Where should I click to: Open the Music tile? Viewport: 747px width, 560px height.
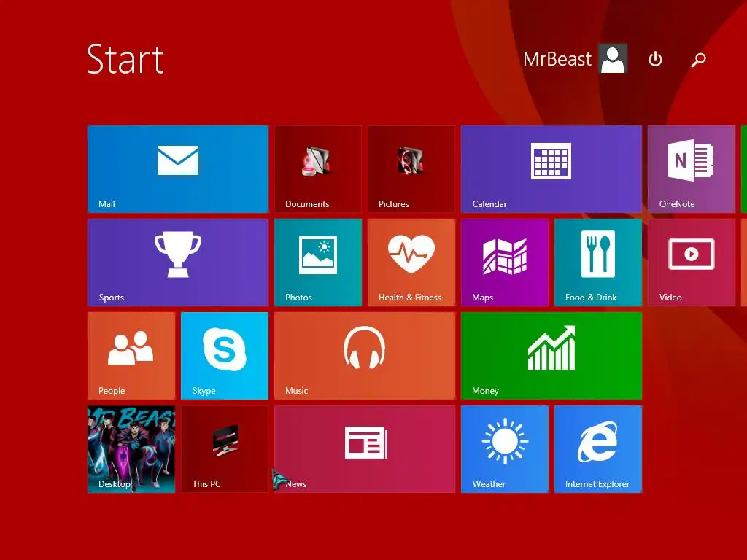click(365, 356)
